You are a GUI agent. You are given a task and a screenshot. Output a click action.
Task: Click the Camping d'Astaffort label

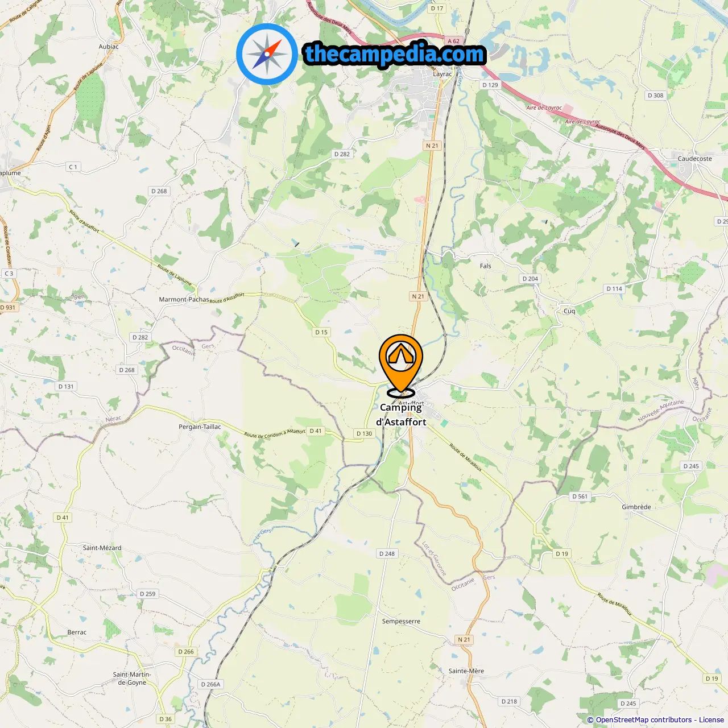coord(401,415)
